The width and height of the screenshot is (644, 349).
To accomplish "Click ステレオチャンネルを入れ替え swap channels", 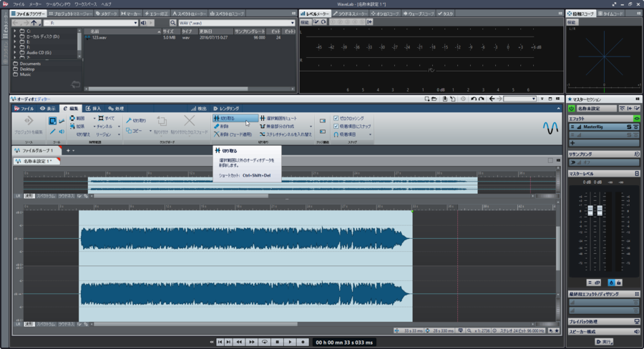I will pos(286,134).
